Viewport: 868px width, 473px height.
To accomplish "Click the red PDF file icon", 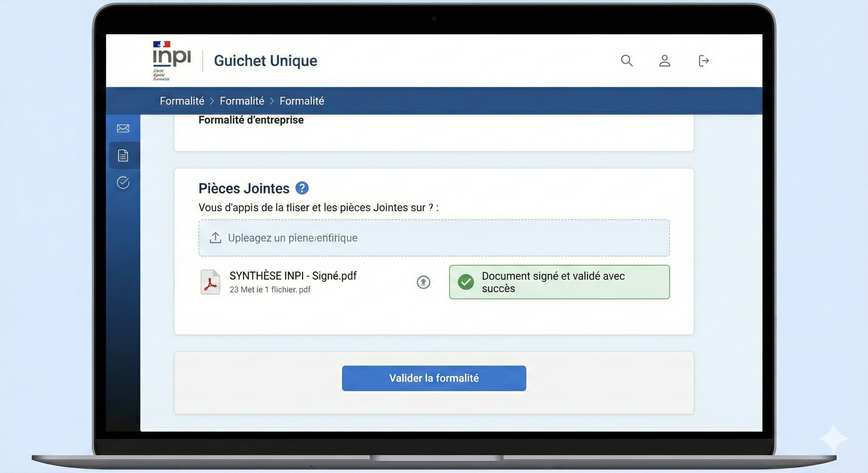I will click(210, 282).
